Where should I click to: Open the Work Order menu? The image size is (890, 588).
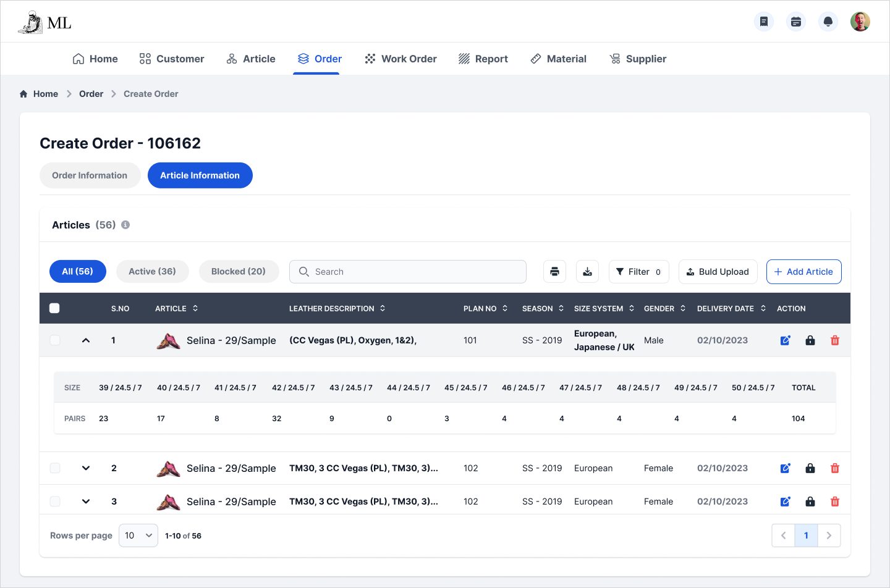[x=400, y=59]
